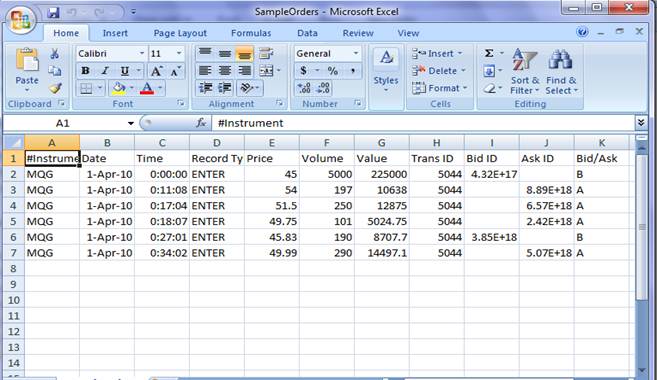
Task: Align text left in cell
Action: (x=205, y=71)
